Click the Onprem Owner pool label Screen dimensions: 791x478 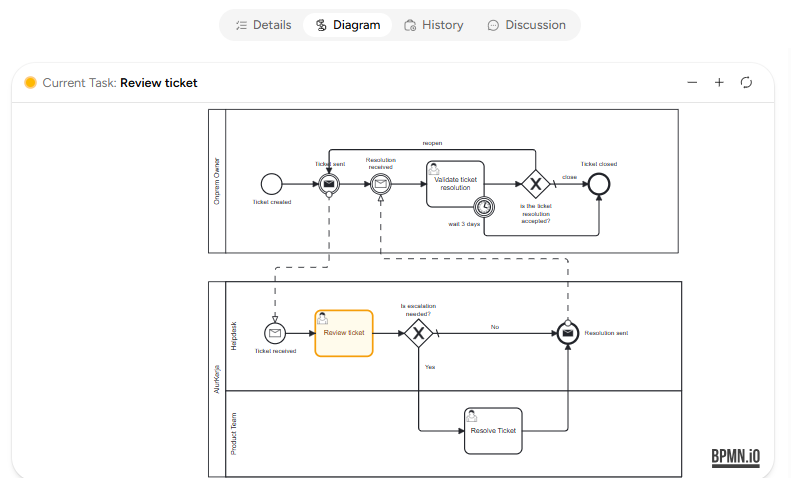pos(217,182)
